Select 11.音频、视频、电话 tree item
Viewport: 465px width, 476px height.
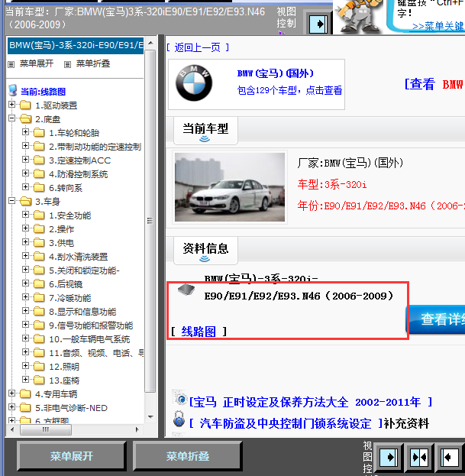[x=96, y=353]
